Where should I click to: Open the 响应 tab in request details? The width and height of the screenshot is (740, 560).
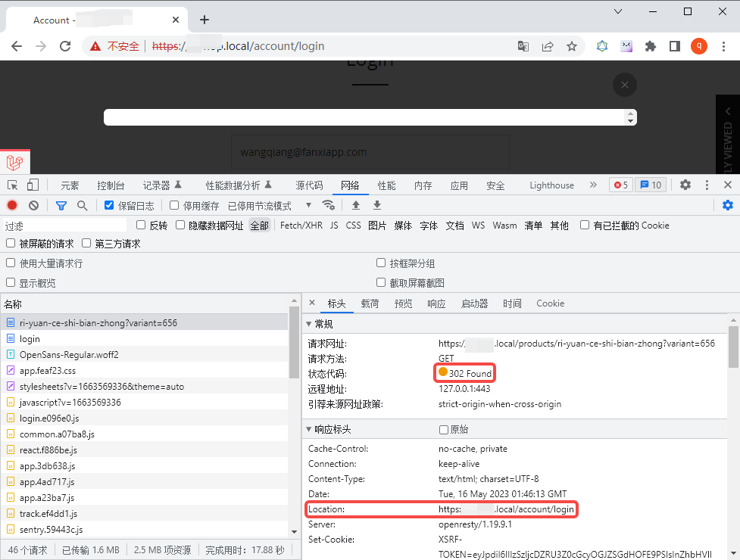[436, 303]
